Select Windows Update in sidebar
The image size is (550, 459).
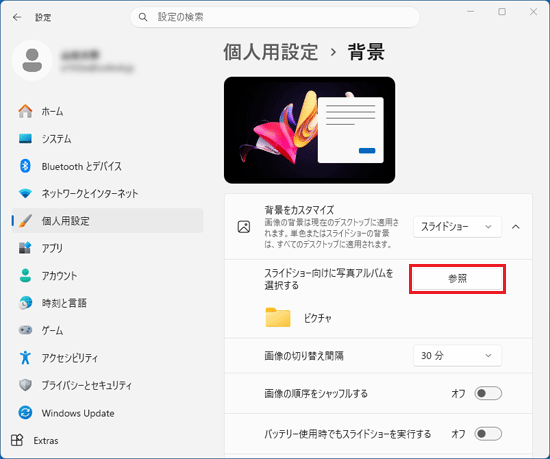point(107,412)
